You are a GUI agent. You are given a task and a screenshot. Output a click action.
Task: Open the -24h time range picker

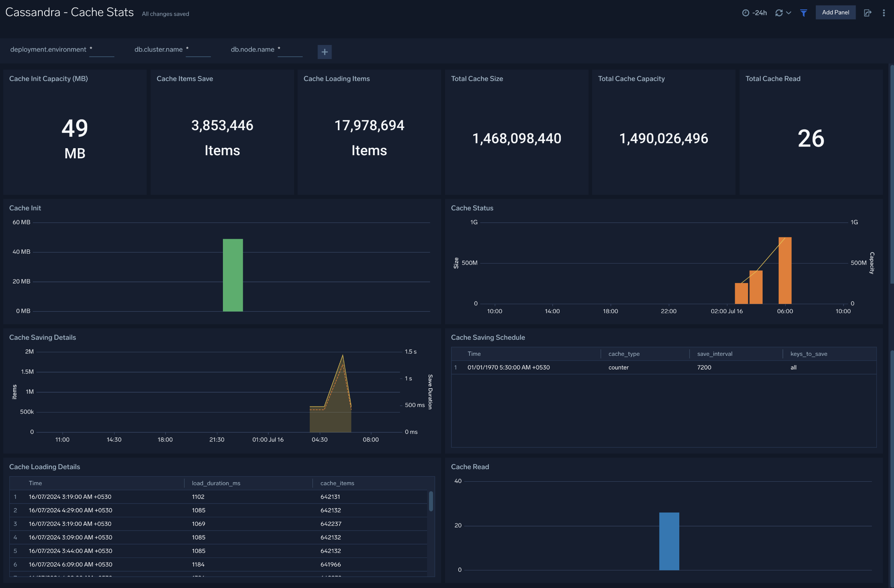coord(754,13)
